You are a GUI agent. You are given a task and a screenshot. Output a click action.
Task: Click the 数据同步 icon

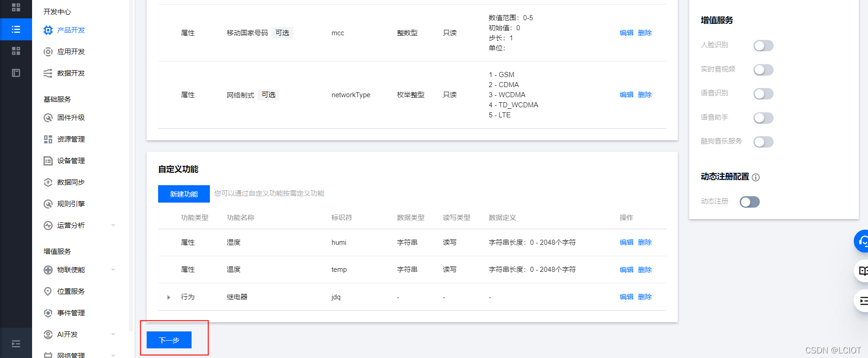coord(48,182)
